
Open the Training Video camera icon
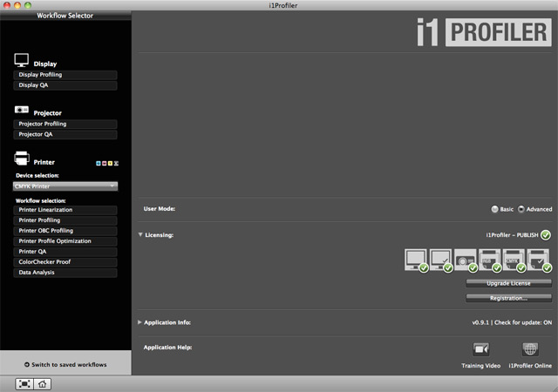(x=480, y=349)
